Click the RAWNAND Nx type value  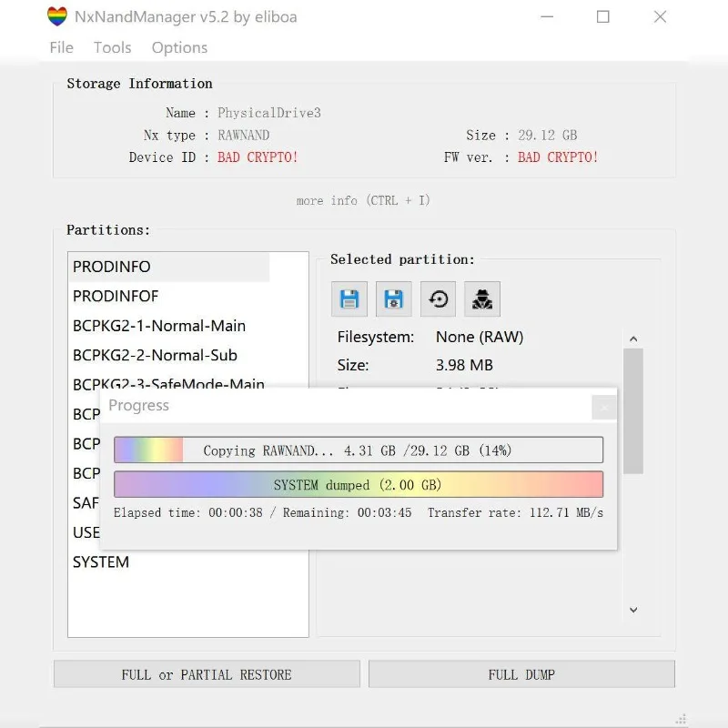click(244, 135)
